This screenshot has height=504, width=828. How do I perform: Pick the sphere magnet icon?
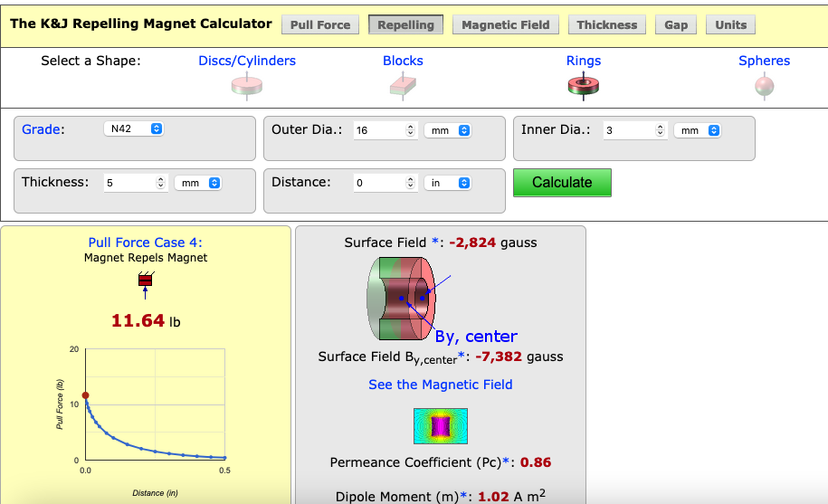click(764, 86)
